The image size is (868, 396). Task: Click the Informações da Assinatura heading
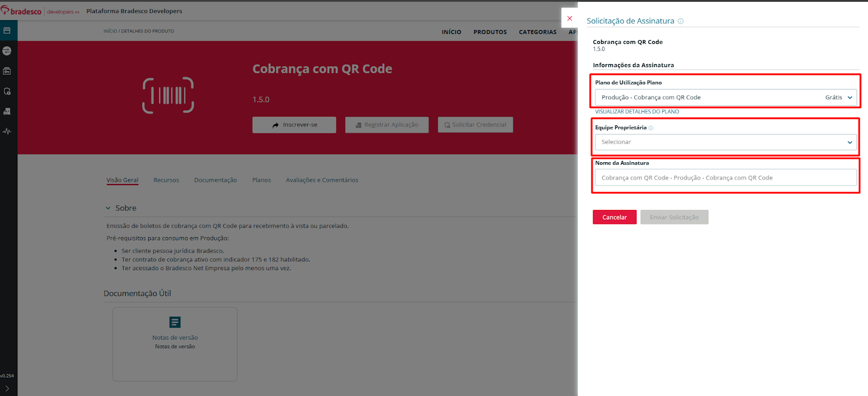point(633,65)
